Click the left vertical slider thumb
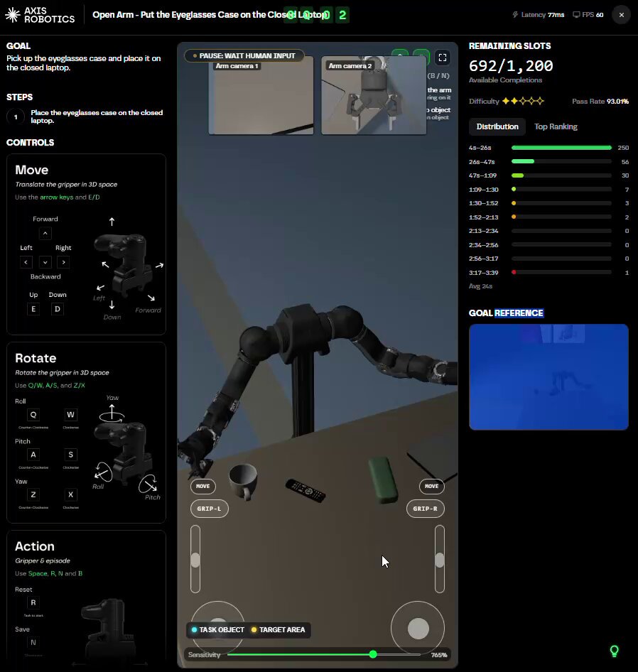 [195, 560]
